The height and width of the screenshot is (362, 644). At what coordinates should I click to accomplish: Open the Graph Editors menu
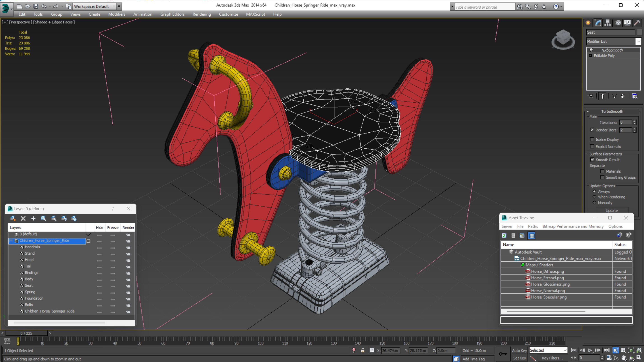point(172,14)
